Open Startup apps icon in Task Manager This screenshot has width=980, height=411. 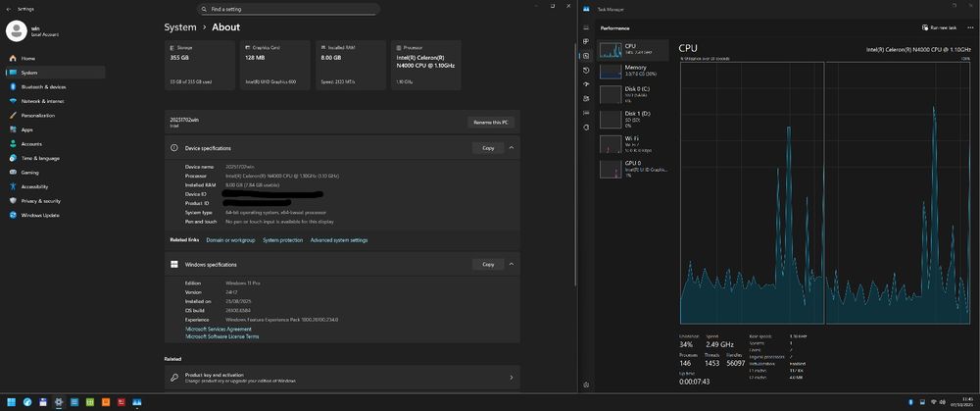click(586, 85)
